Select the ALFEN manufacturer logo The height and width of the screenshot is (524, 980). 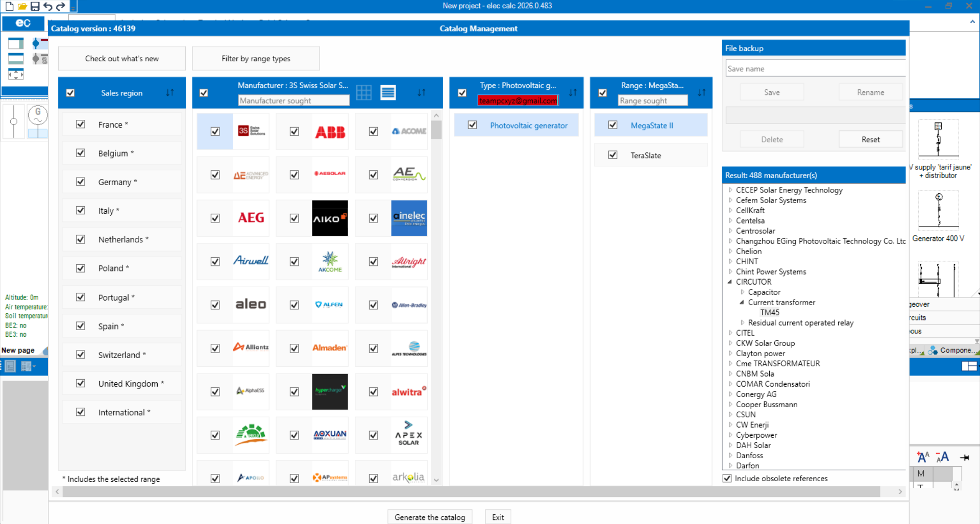point(330,305)
